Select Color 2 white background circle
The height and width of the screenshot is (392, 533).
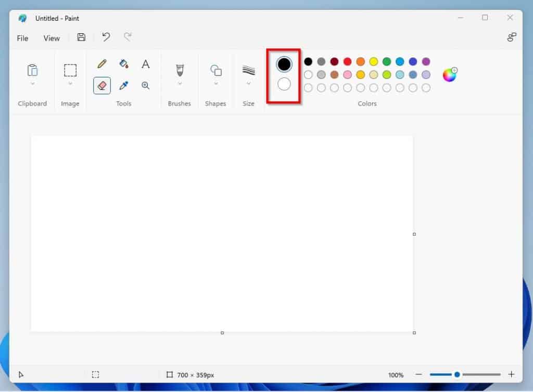tap(284, 84)
